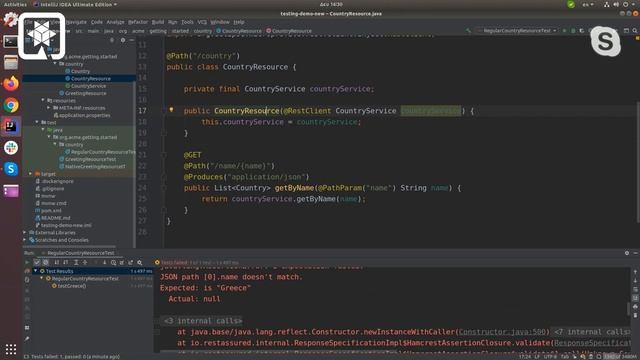Pin the Run tab with pin icon
This screenshot has width=640, height=360.
[x=27, y=338]
